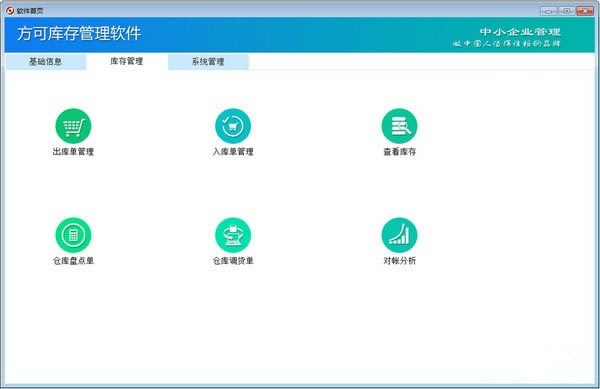Click the 仓库盘点单 label text
Screen dimensions: 600x389
73,261
